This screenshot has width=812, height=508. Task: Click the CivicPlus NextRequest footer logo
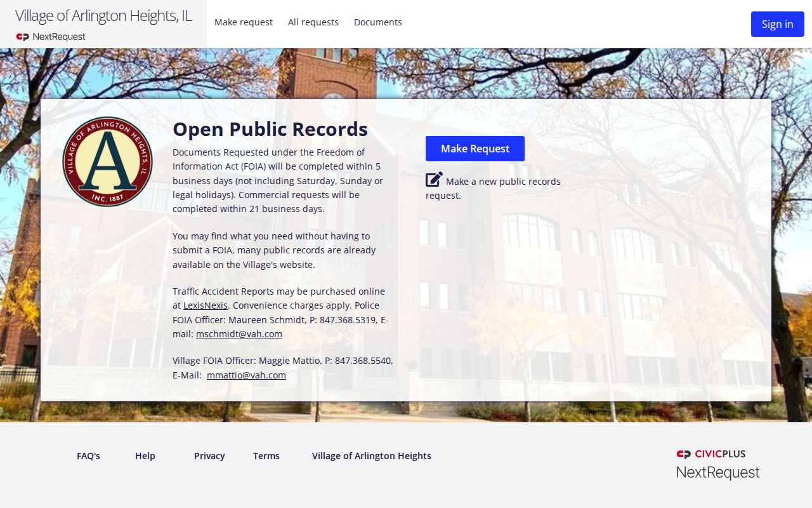[x=717, y=464]
